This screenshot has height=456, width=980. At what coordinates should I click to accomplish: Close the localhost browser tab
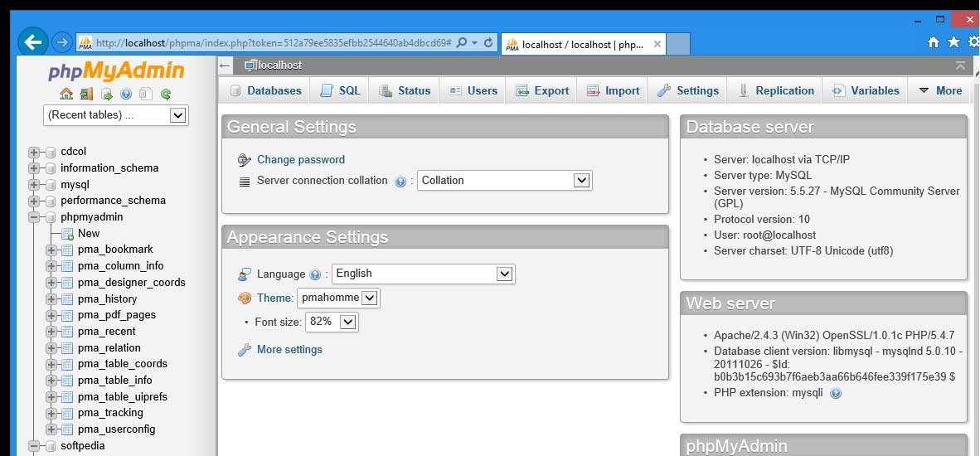coord(657,44)
